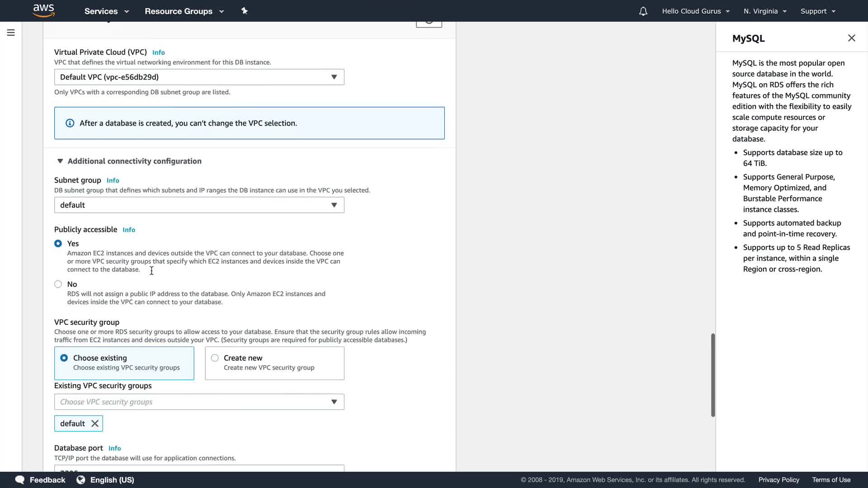
Task: Open the Services menu
Action: pos(106,11)
